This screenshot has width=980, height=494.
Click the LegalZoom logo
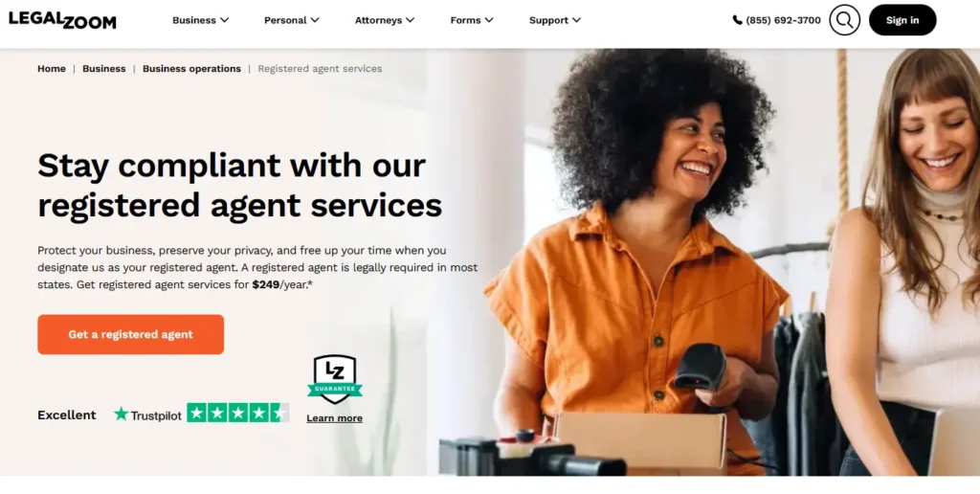[x=62, y=20]
